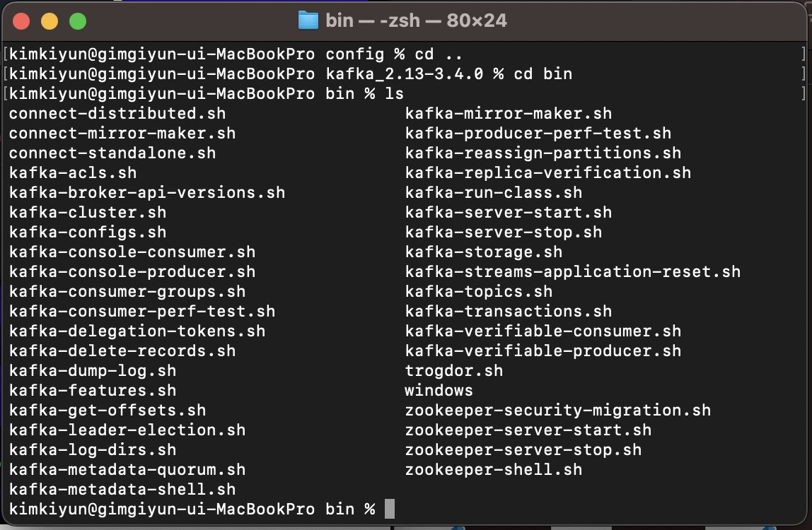The width and height of the screenshot is (812, 530).
Task: Select zookeeper-security-migration.sh file name
Action: pyautogui.click(x=558, y=411)
